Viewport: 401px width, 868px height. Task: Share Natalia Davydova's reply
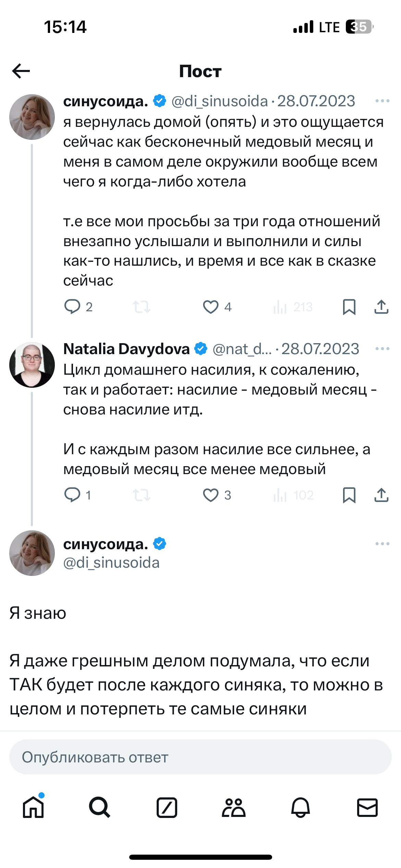[x=381, y=495]
